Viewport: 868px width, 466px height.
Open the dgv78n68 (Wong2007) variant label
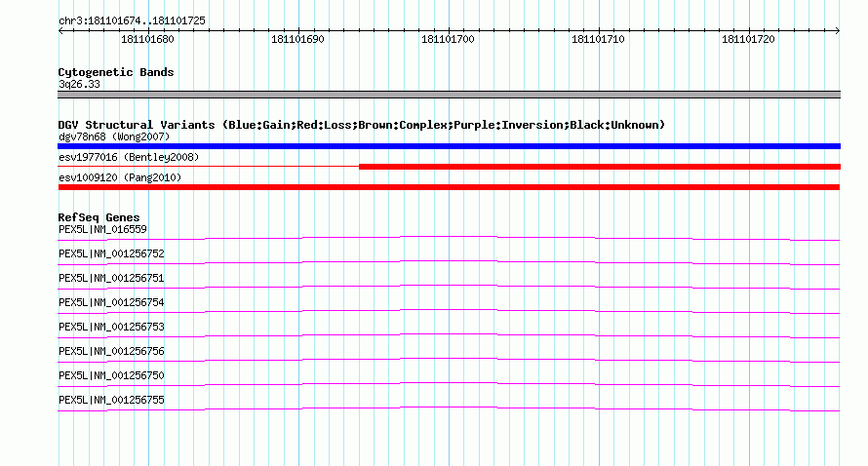[x=114, y=136]
